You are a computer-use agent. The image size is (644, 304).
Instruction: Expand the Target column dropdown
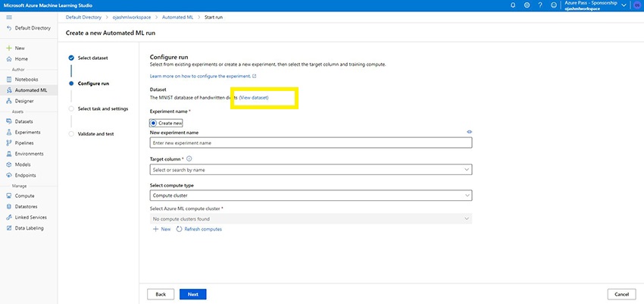point(311,170)
